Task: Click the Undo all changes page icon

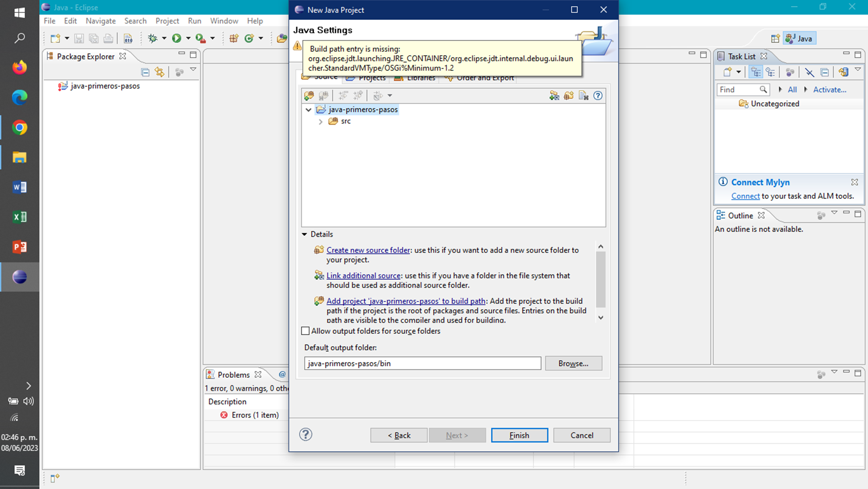Action: [584, 96]
